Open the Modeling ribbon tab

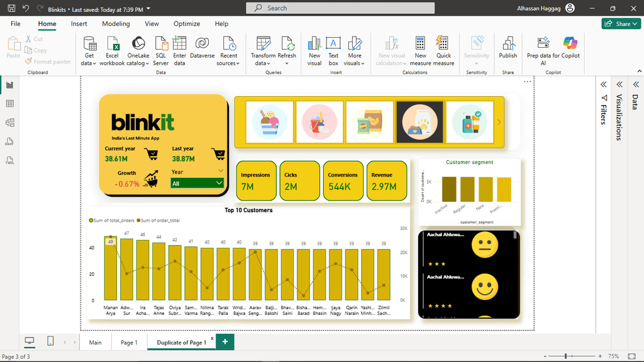coord(116,24)
